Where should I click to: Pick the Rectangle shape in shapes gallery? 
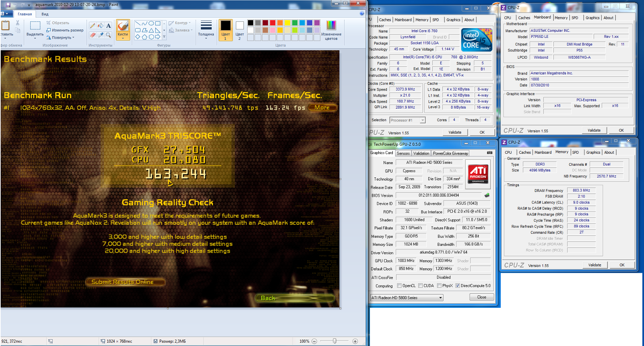pyautogui.click(x=158, y=23)
